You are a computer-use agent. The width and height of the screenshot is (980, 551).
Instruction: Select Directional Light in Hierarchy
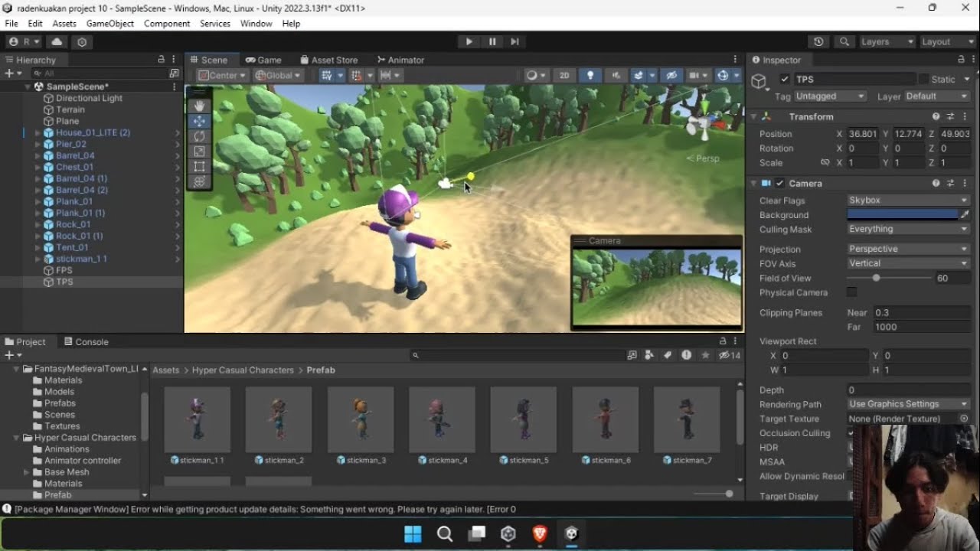pos(89,98)
